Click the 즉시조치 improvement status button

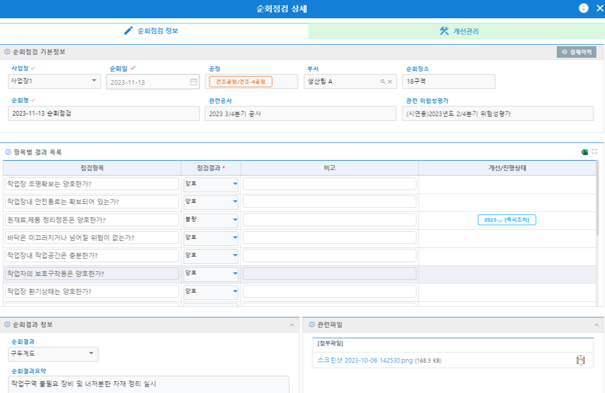click(x=507, y=220)
